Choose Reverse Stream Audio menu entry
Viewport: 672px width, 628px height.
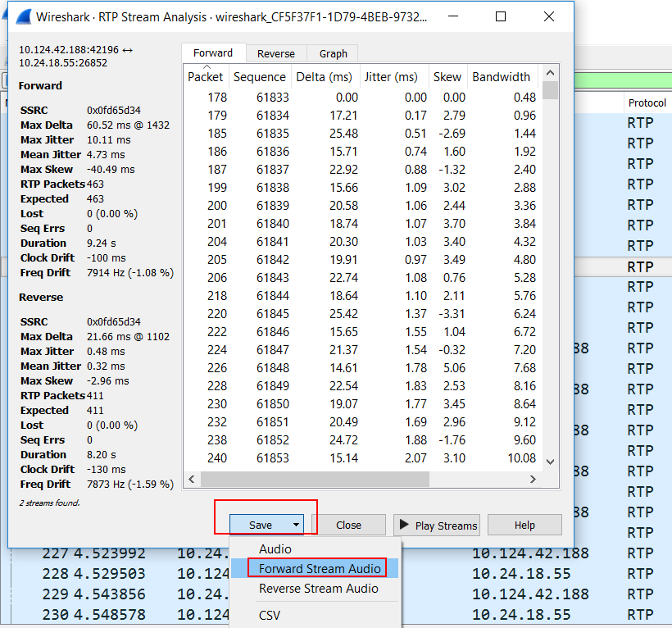(x=315, y=588)
